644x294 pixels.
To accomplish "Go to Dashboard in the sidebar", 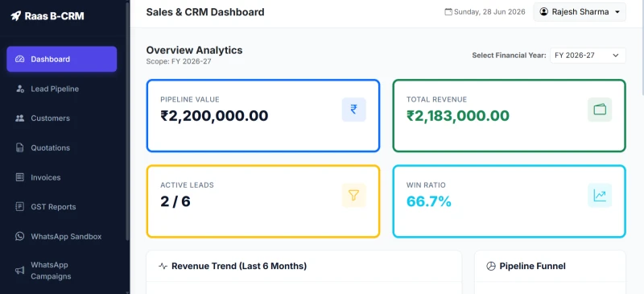I will pyautogui.click(x=62, y=60).
